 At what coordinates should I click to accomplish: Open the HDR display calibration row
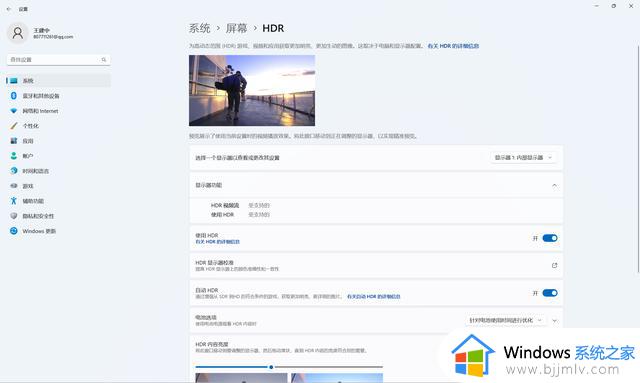click(x=376, y=265)
